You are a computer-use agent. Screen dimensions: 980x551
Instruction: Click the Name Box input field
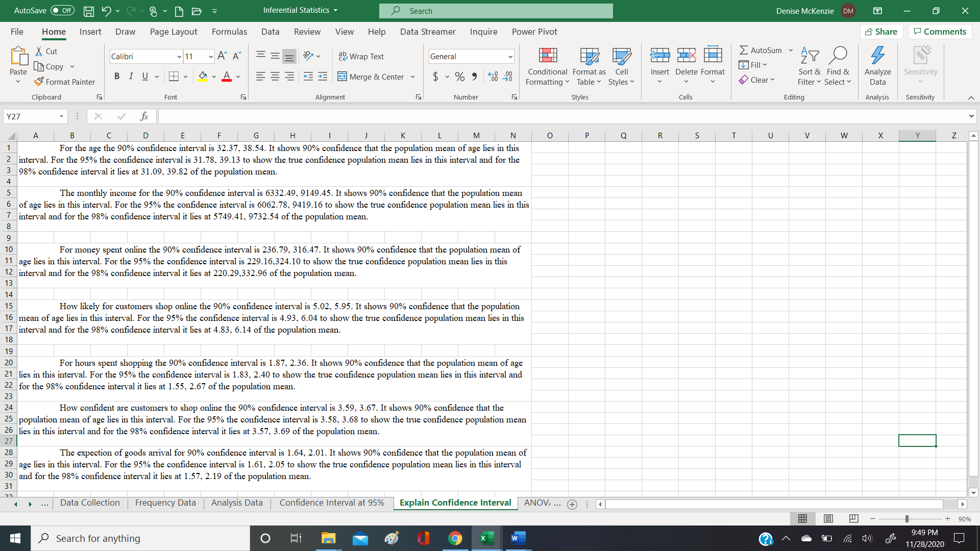tap(35, 116)
